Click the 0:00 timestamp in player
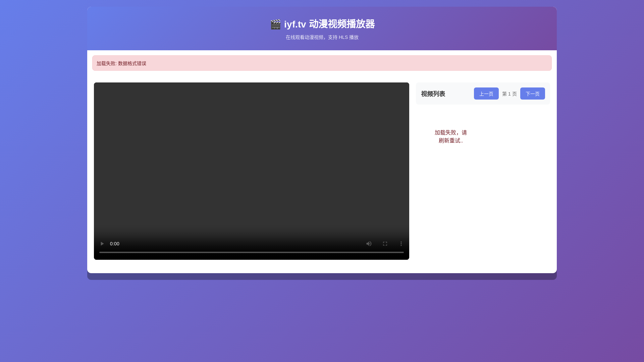 (x=115, y=244)
